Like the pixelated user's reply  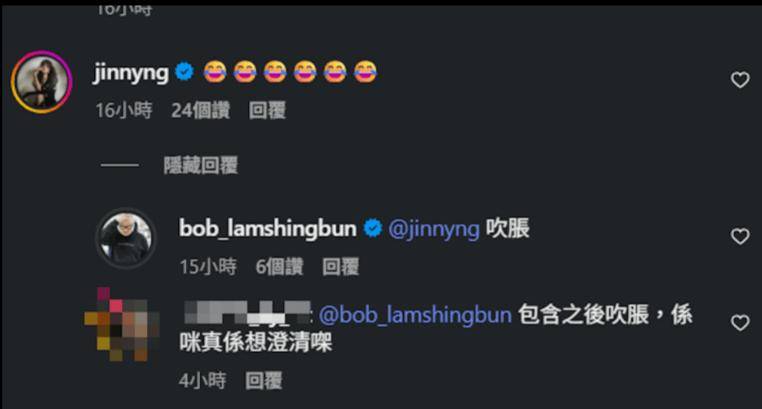740,323
